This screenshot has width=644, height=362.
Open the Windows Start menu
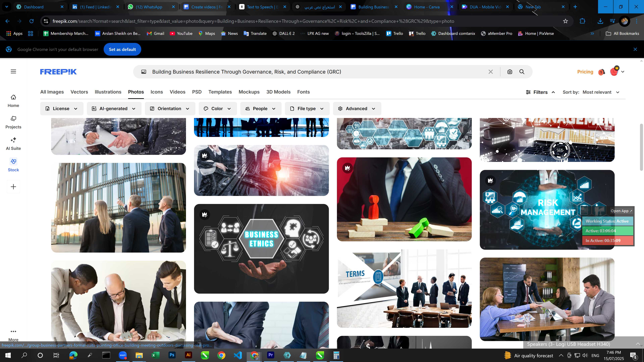[x=8, y=355]
